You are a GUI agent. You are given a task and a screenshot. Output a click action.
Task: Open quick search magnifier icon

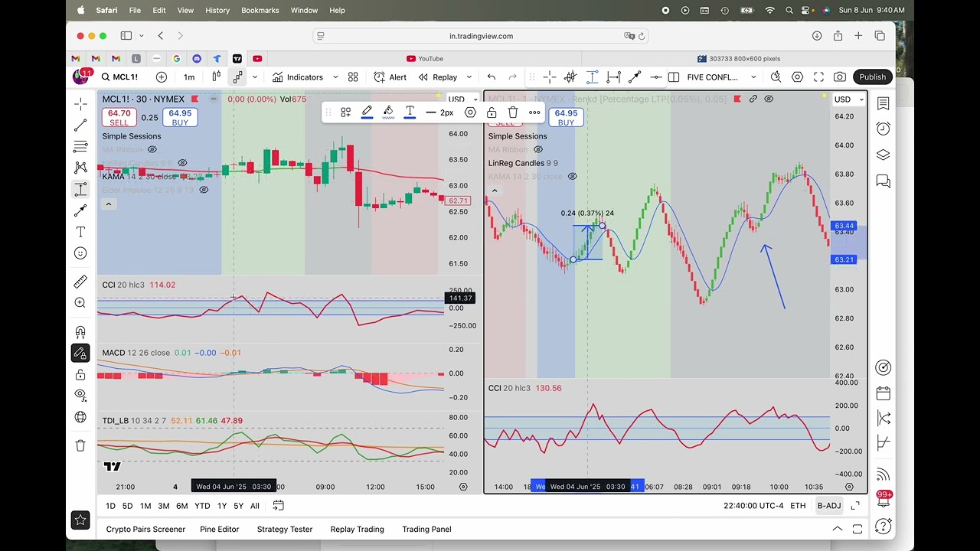[776, 77]
